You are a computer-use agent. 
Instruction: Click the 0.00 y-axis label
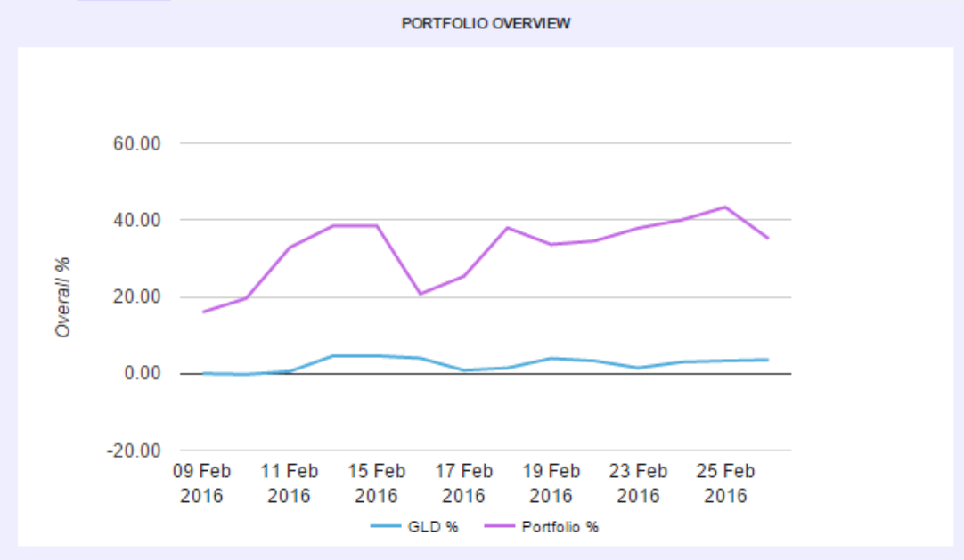click(x=142, y=373)
